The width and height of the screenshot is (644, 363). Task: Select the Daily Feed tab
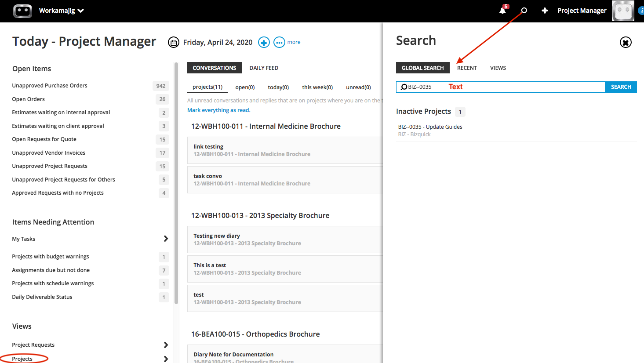[264, 68]
